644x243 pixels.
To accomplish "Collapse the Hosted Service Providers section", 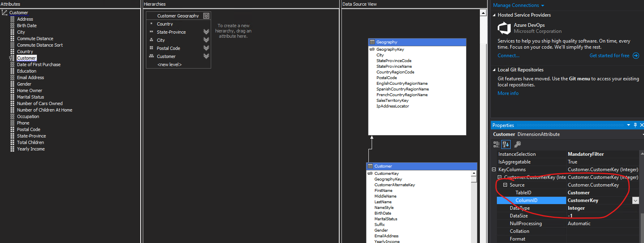I will click(494, 15).
